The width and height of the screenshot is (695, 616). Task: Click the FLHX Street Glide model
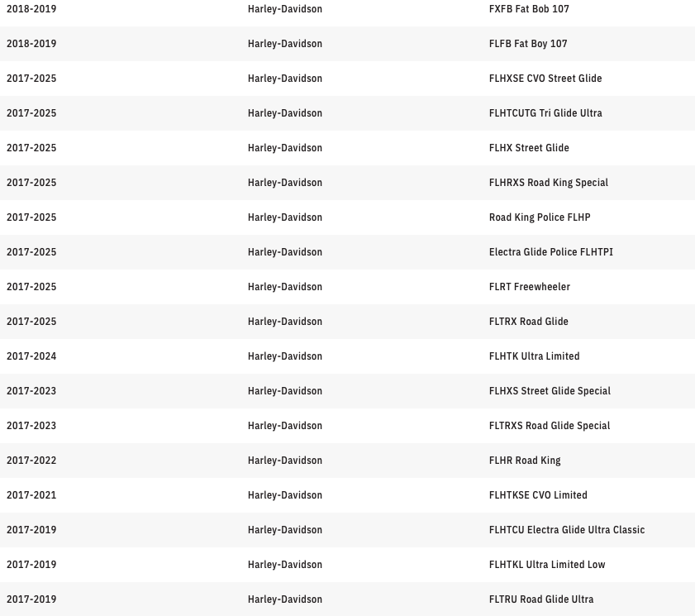pos(529,148)
